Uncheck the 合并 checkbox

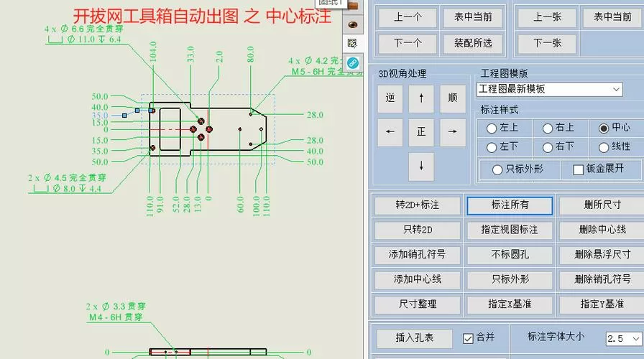tap(468, 338)
